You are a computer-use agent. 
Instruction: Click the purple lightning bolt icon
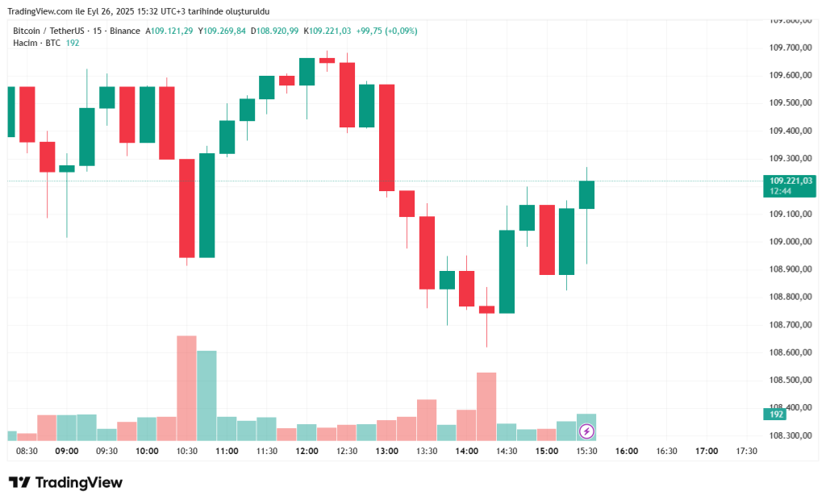pos(586,431)
